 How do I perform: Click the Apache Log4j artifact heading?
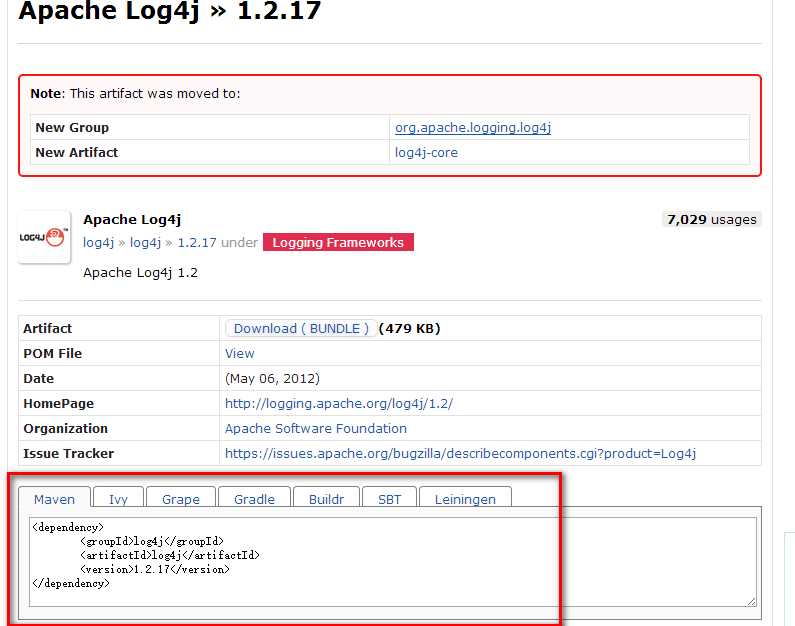(x=132, y=219)
